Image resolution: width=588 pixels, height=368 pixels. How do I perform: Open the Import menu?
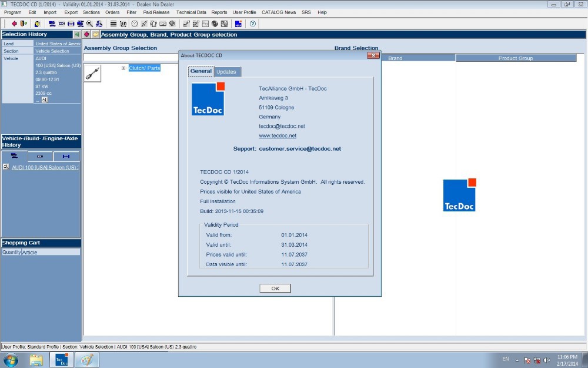pos(50,12)
